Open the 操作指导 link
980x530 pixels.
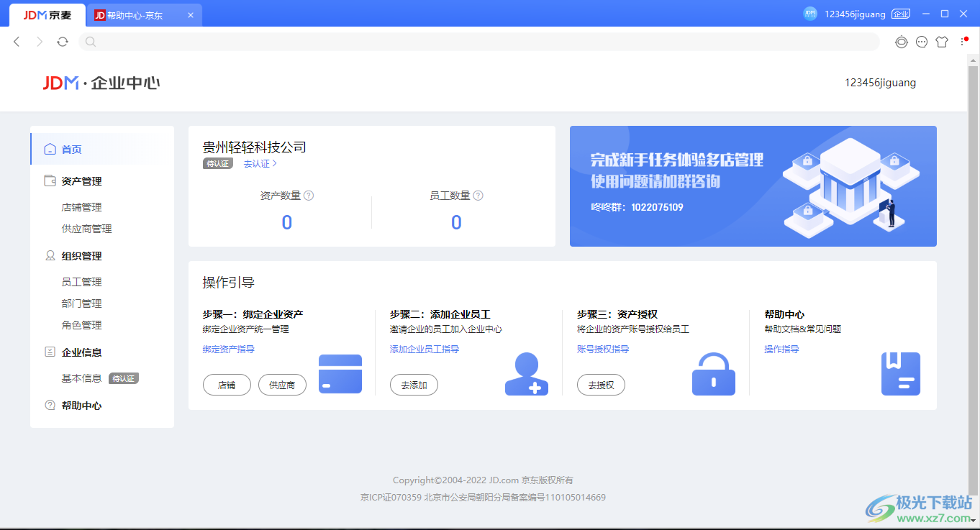(781, 349)
